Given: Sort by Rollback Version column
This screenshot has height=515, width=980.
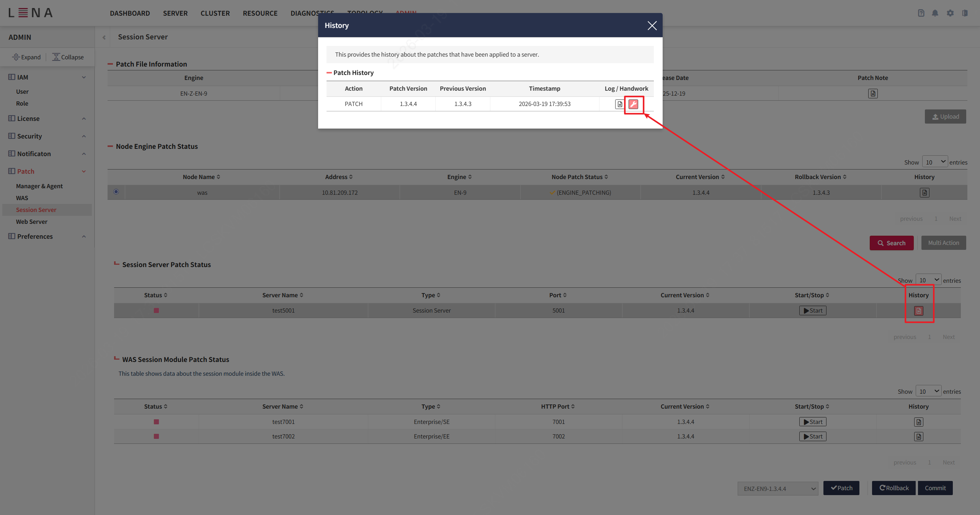Looking at the screenshot, I should 821,177.
